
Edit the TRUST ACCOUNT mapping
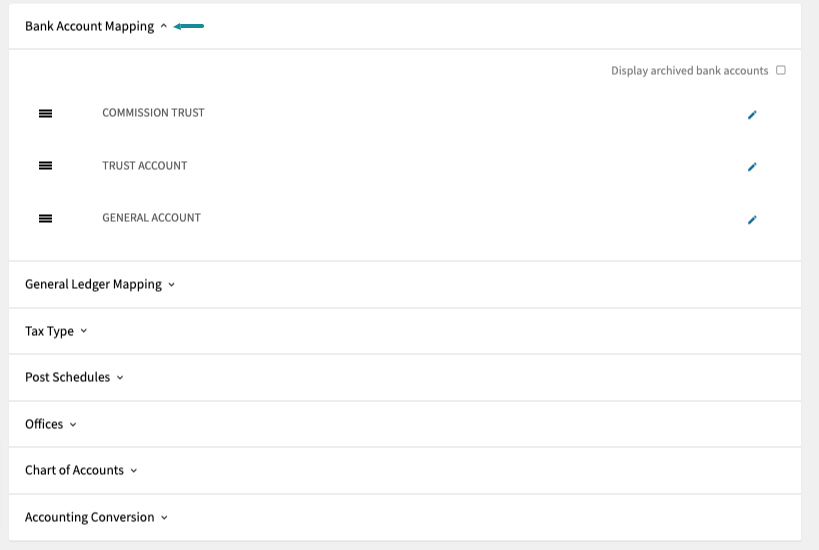coord(752,167)
